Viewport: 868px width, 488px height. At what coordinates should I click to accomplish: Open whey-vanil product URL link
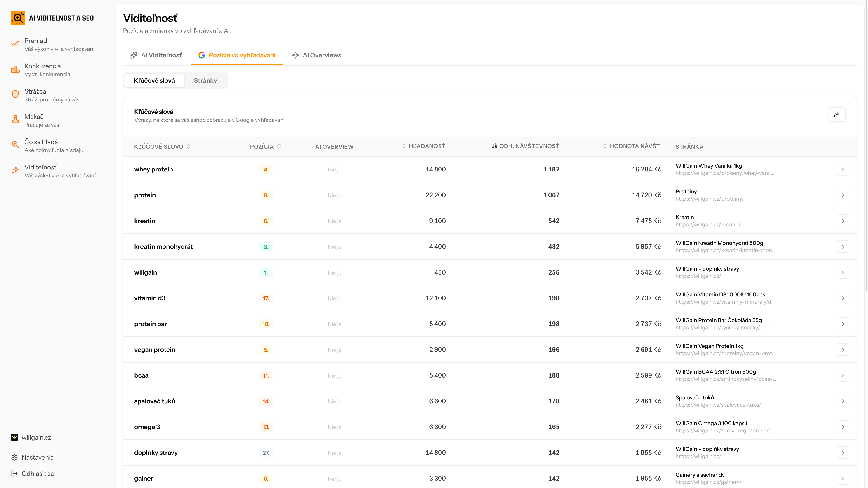pyautogui.click(x=724, y=173)
